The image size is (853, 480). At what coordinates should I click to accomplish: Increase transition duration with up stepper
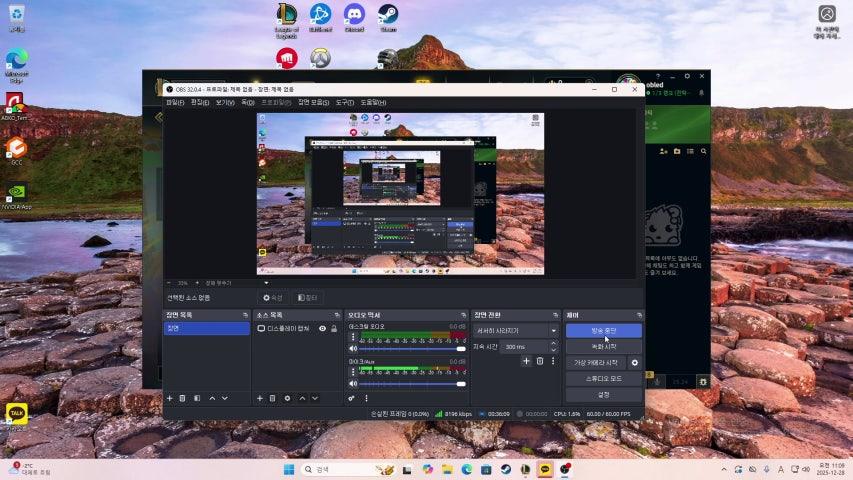(x=553, y=344)
